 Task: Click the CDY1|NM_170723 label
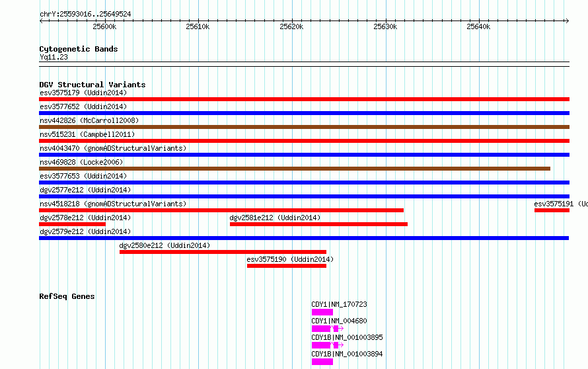coord(340,304)
